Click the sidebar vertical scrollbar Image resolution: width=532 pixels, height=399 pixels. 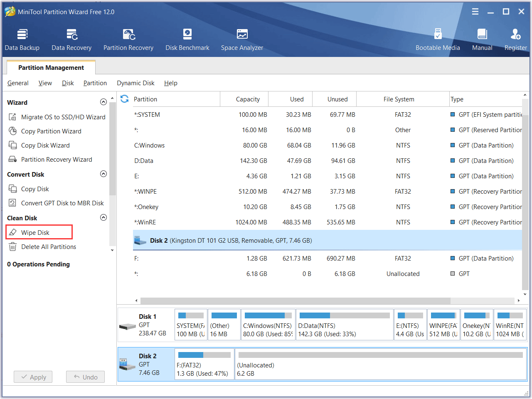click(x=112, y=149)
